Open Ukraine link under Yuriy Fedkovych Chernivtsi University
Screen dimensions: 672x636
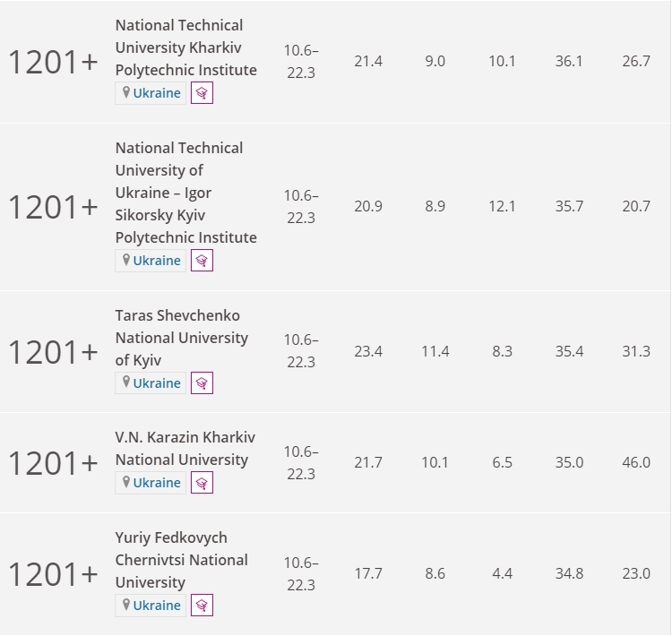pos(157,606)
